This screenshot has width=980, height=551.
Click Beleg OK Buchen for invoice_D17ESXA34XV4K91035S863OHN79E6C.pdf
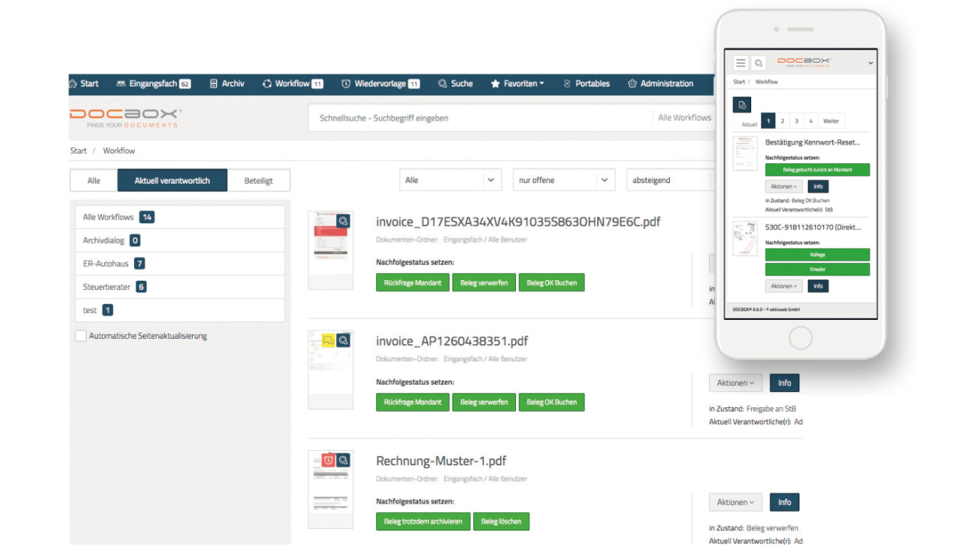(551, 282)
